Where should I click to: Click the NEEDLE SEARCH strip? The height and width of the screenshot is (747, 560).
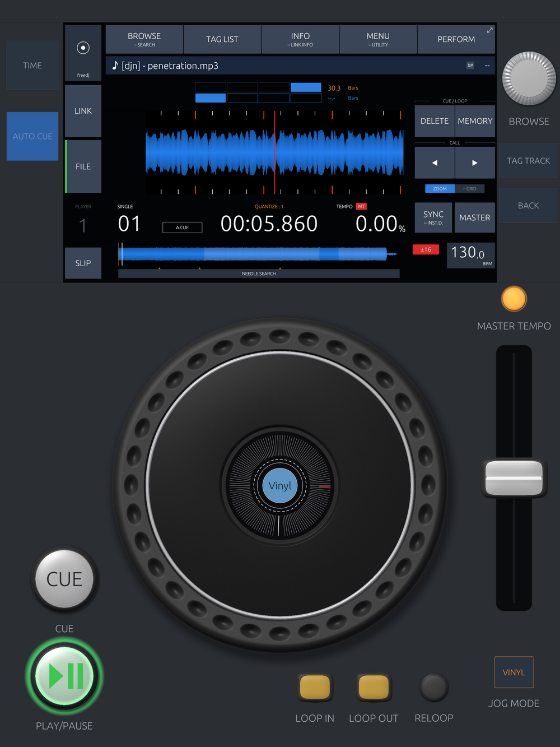259,273
